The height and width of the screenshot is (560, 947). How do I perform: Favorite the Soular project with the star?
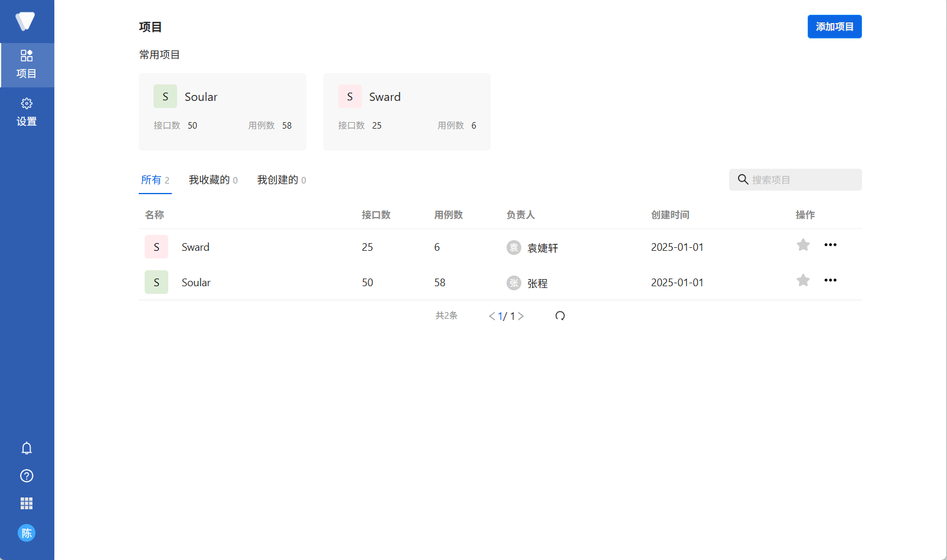pyautogui.click(x=803, y=280)
